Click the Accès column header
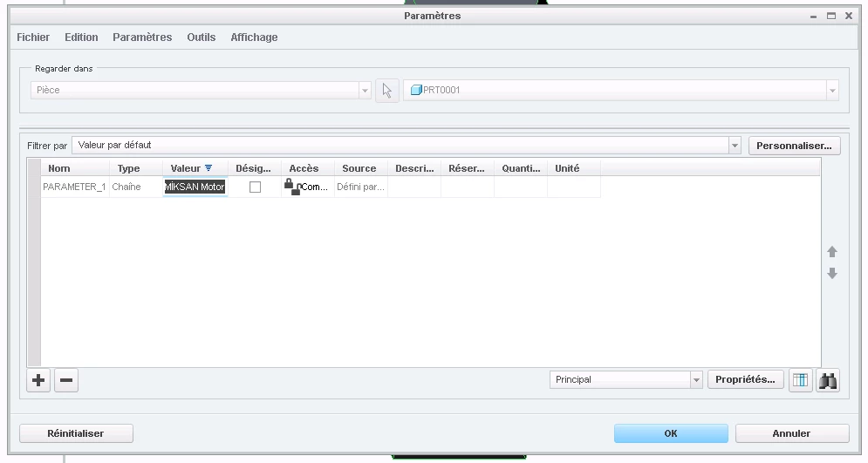 click(x=308, y=168)
